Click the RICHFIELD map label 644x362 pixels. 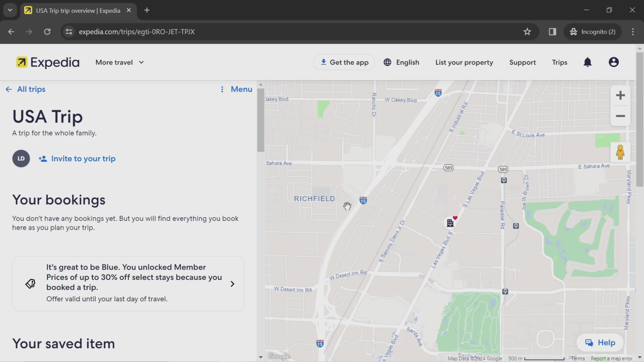tap(314, 199)
